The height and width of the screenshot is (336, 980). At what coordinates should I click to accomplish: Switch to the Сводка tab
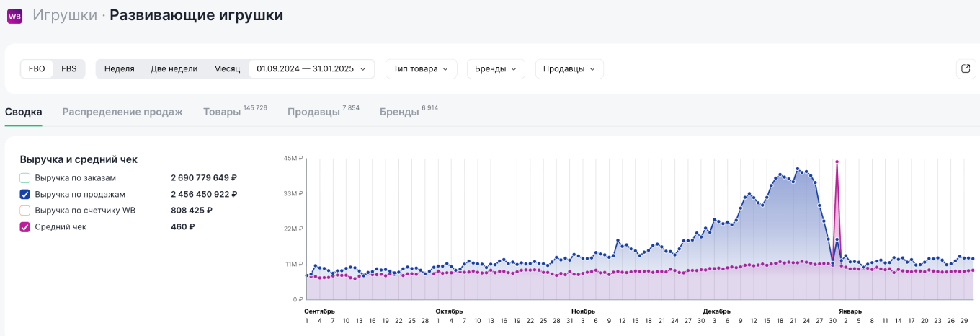click(x=23, y=112)
